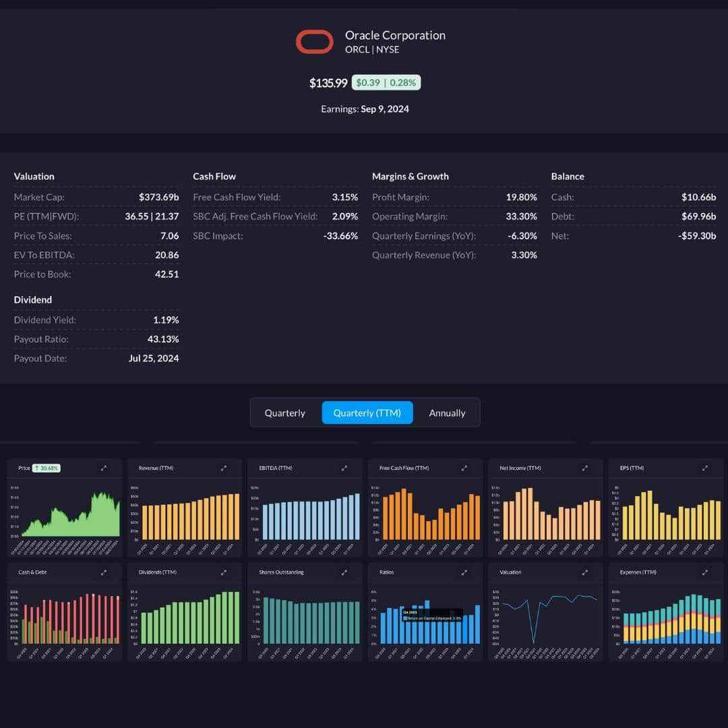Click the Balance section heading

coord(568,177)
